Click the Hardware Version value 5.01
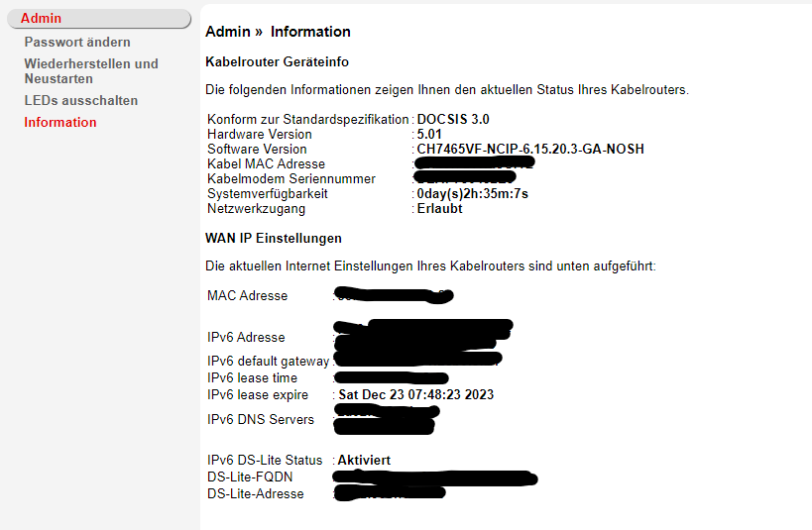Screen dimensions: 812x530 429,134
